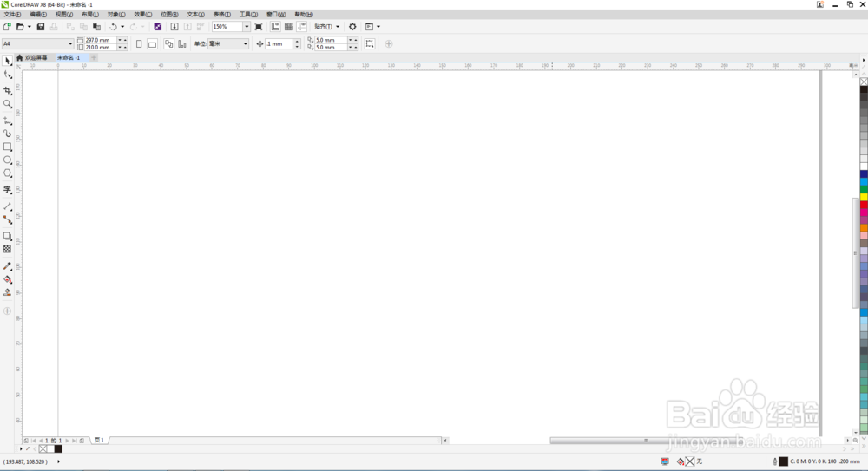This screenshot has height=471, width=868.
Task: Click the page width 297.0 mm field
Action: 100,40
